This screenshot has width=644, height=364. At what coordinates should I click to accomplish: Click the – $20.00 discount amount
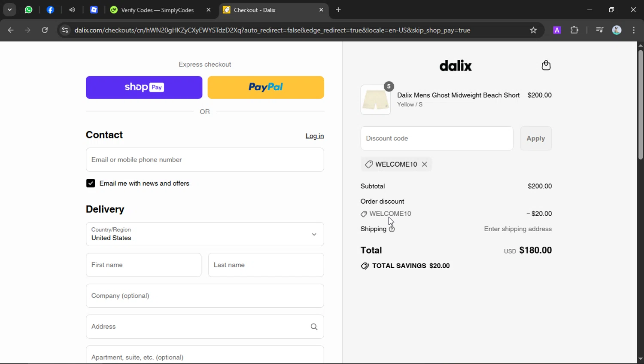539,214
